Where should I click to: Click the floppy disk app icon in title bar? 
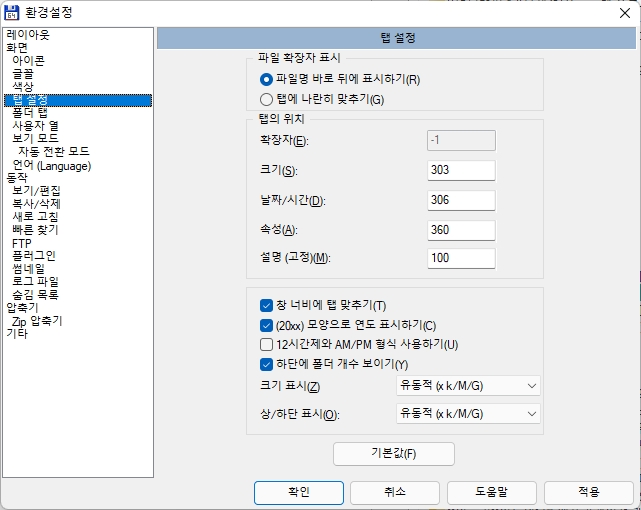[11, 13]
